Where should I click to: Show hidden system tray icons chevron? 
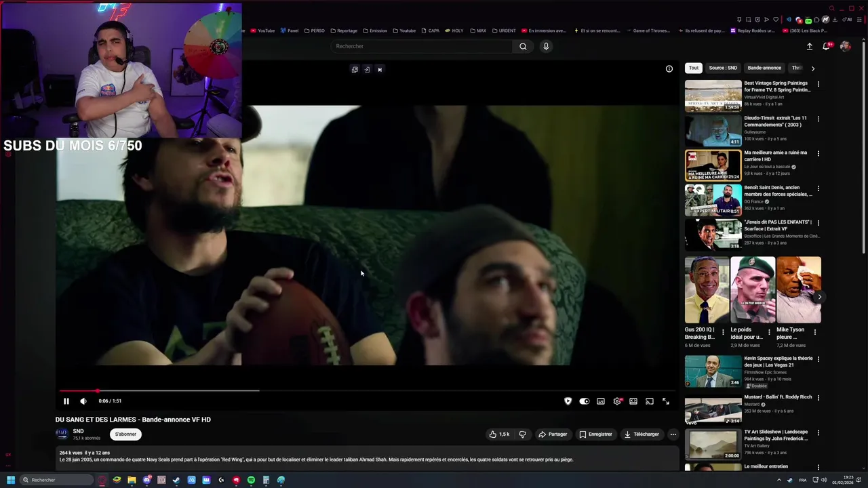(x=778, y=480)
